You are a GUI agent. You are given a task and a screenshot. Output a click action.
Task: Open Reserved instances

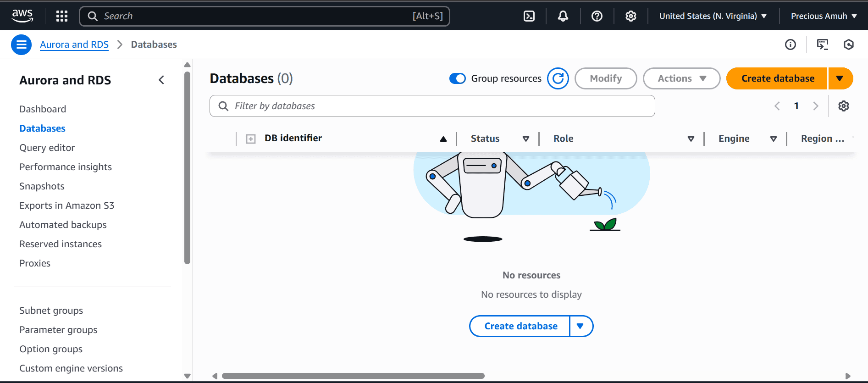click(61, 244)
